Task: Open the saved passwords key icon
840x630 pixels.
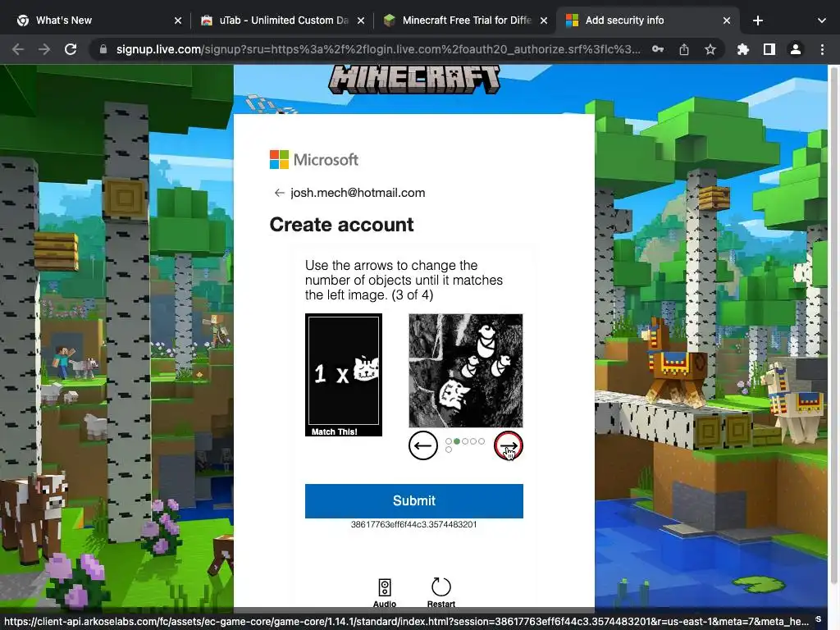Action: [658, 49]
